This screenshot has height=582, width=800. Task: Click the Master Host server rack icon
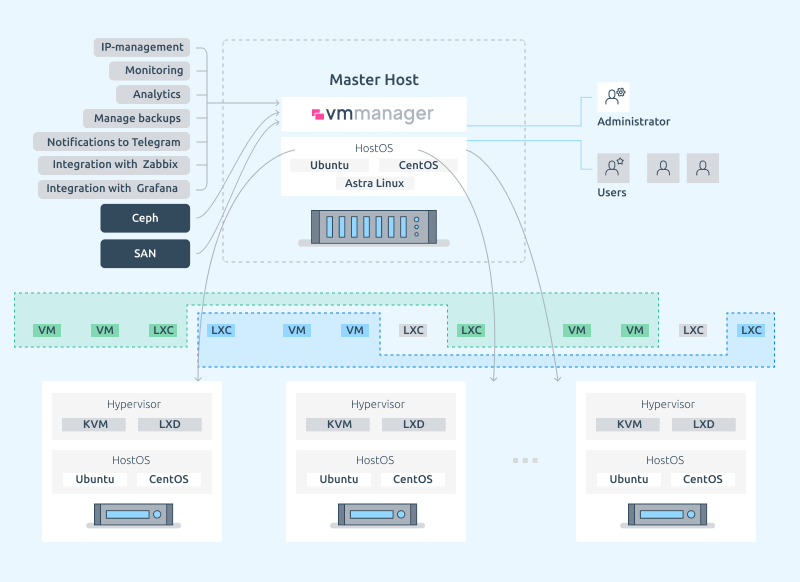[x=374, y=227]
